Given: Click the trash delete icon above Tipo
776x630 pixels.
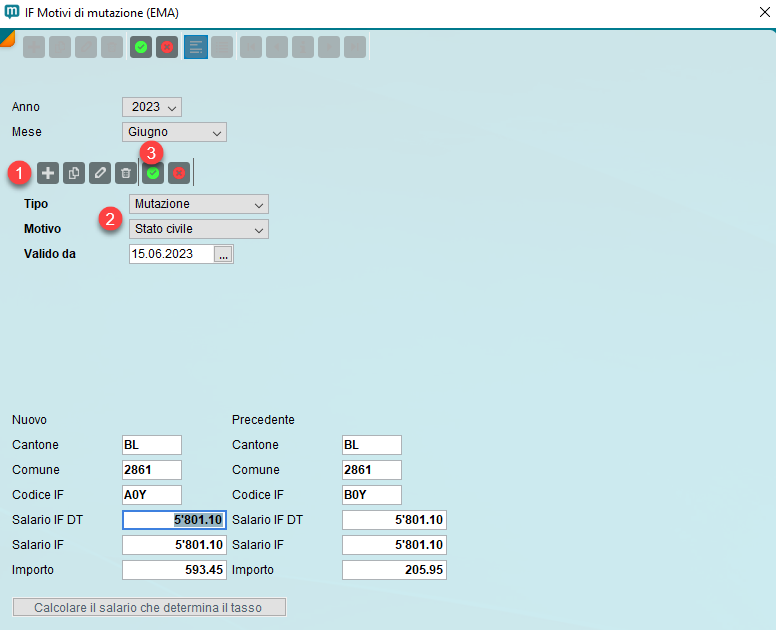Looking at the screenshot, I should coord(125,173).
